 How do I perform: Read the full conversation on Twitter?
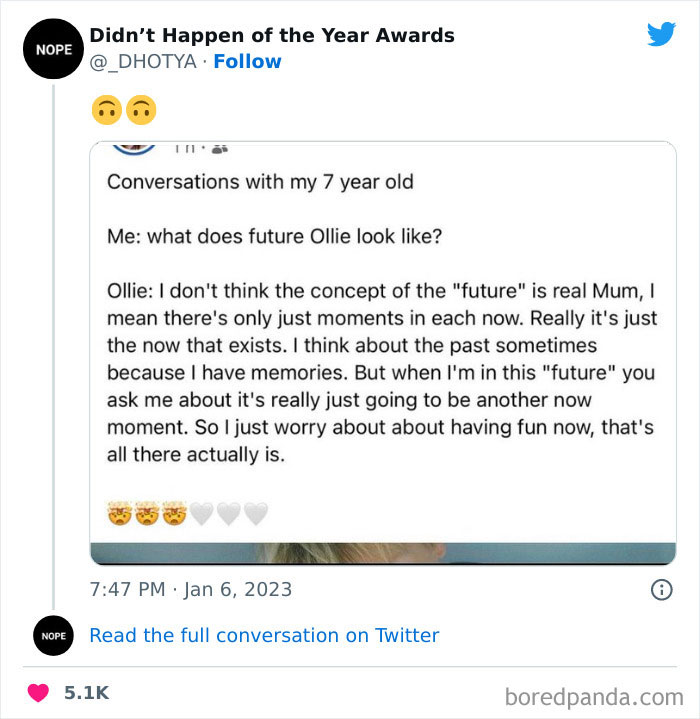coord(264,635)
